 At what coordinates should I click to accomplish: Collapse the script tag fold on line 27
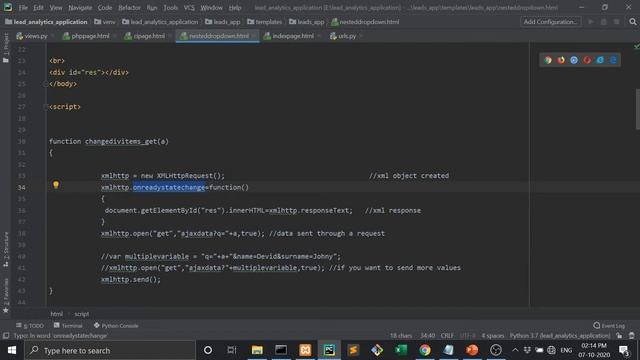[45, 107]
